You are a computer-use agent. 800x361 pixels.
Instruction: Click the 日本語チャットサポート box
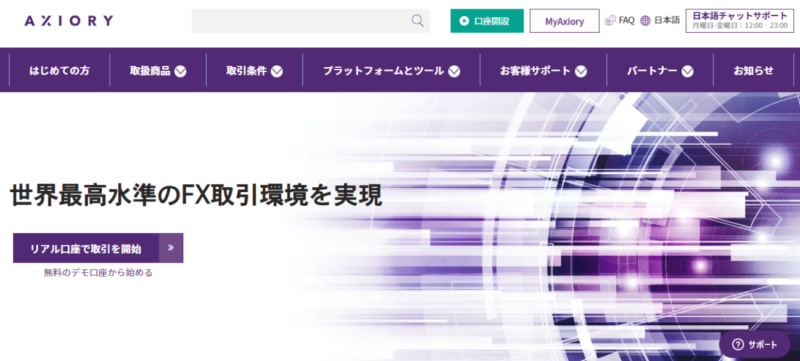(x=740, y=20)
